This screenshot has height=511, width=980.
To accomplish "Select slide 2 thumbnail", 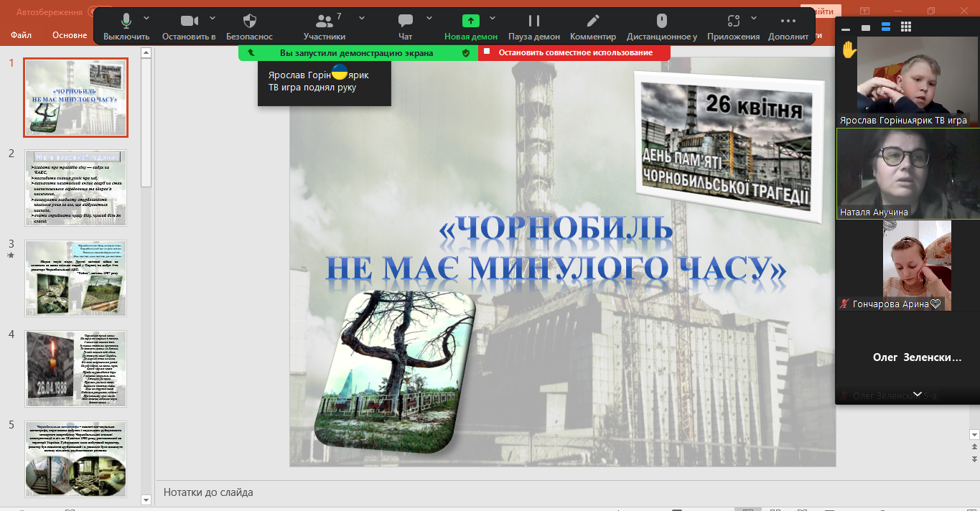I will 76,187.
